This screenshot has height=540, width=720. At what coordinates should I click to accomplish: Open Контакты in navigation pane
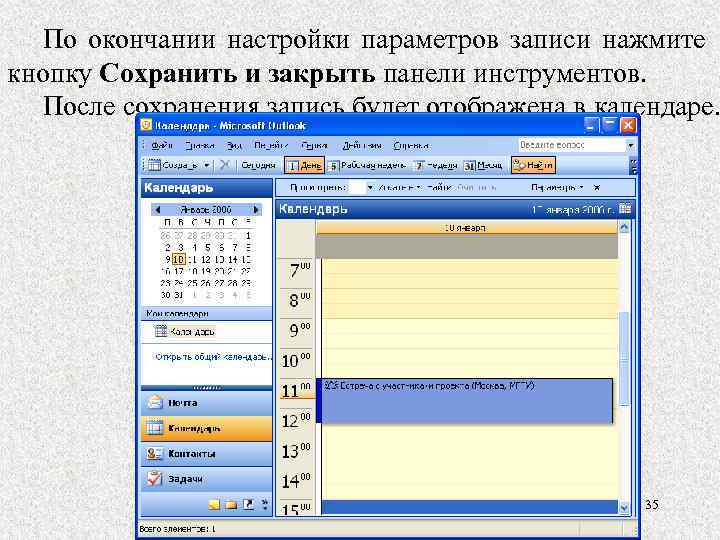(207, 454)
